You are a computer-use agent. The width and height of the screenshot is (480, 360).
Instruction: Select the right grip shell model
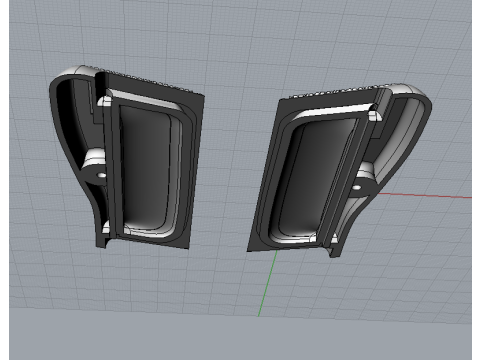tap(339, 170)
